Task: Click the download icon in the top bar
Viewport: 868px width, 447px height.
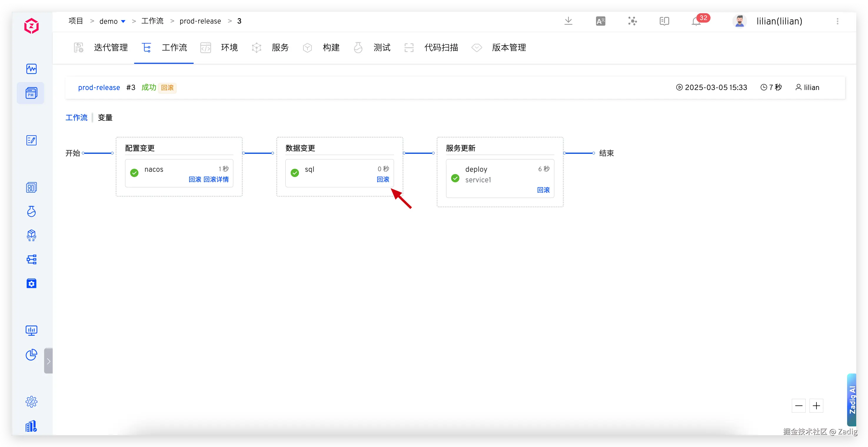Action: pyautogui.click(x=568, y=21)
